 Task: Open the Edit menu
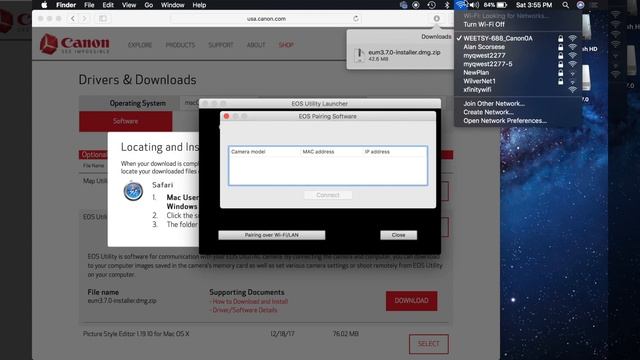point(108,5)
